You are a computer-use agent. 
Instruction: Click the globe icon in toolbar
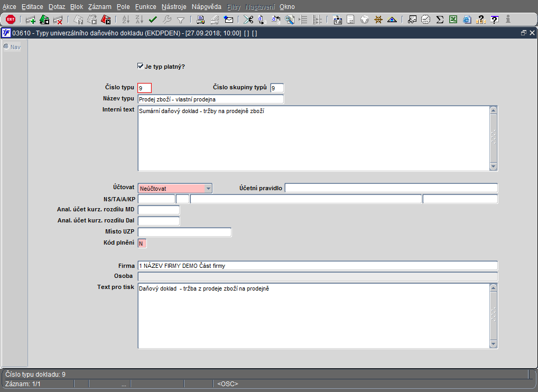point(364,20)
